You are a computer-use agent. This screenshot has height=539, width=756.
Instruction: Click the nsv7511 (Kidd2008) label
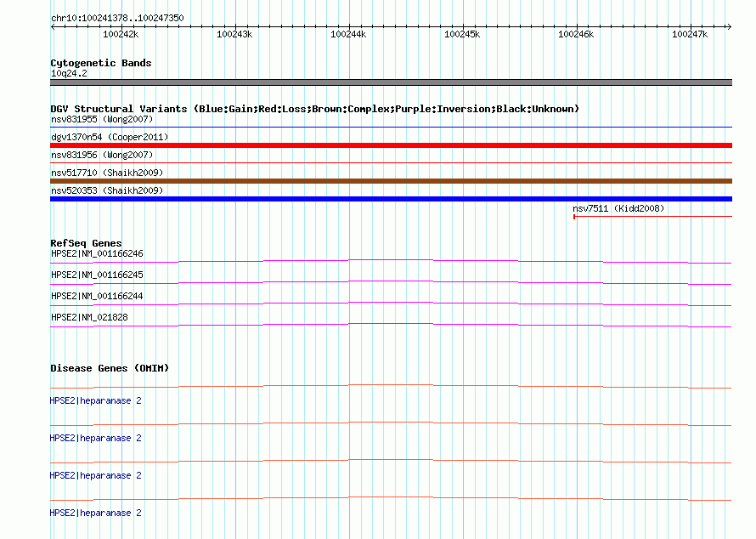(x=618, y=208)
